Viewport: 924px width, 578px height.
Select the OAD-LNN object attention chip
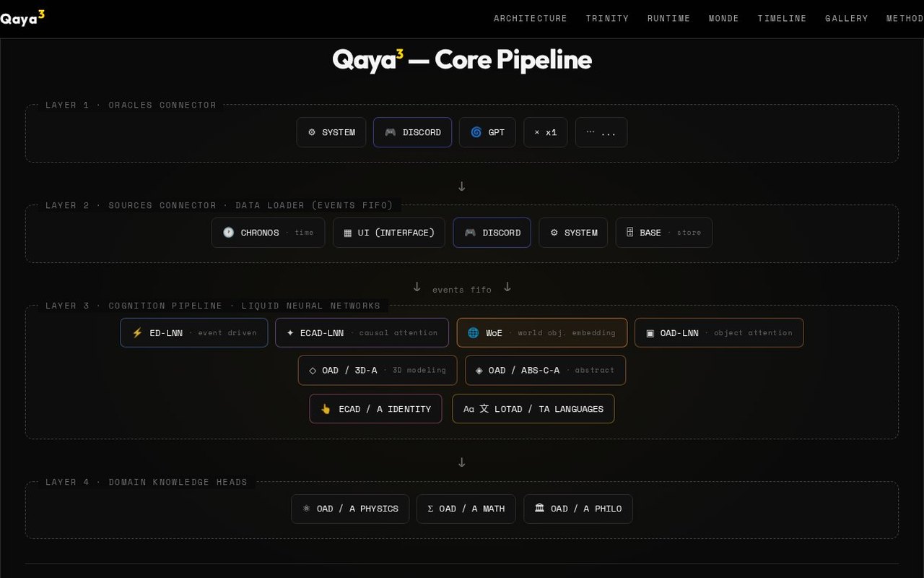719,333
